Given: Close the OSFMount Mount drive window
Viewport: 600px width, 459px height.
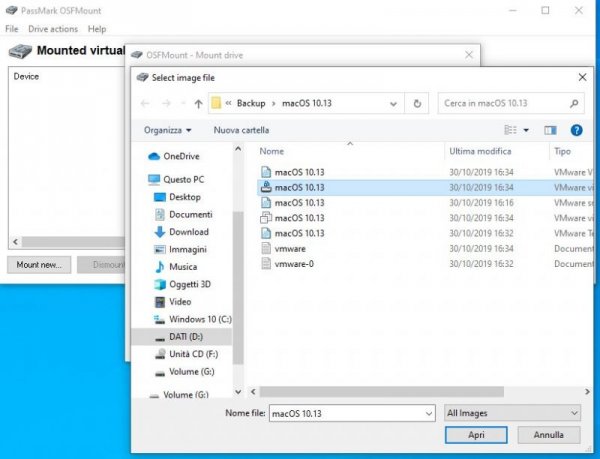Looking at the screenshot, I should pyautogui.click(x=469, y=55).
